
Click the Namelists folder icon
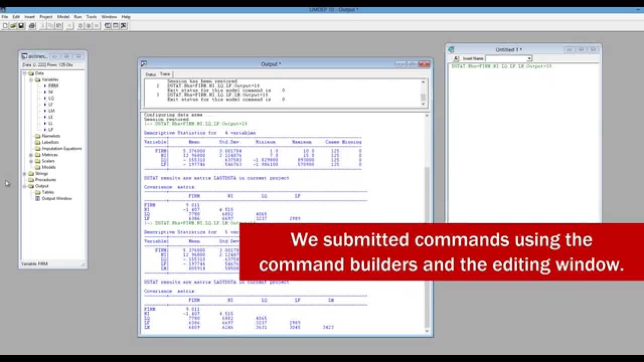pos(38,136)
